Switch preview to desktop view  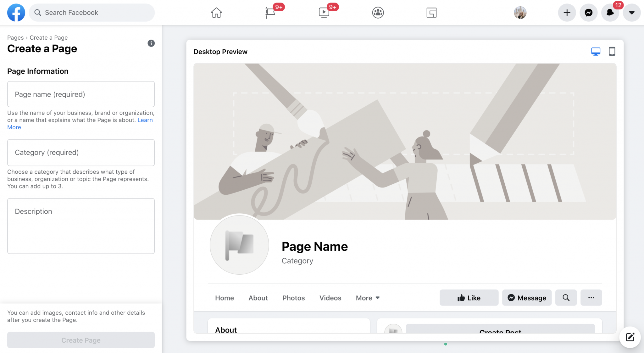[x=595, y=51]
